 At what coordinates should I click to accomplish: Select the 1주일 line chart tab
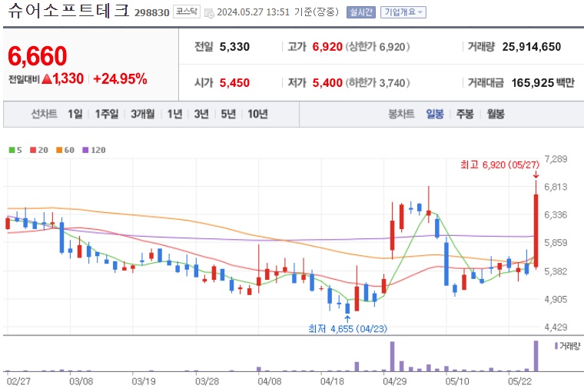[x=107, y=114]
